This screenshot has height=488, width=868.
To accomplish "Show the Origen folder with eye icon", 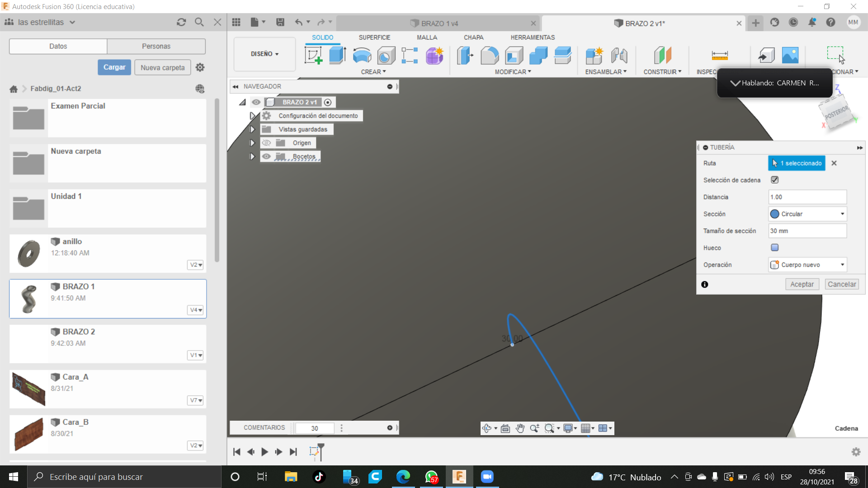I will [x=266, y=143].
